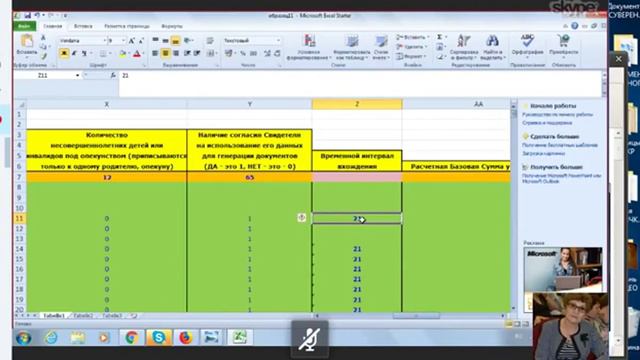Click the Borders icon in Font group
Viewport: 640px width, 360px height.
(x=102, y=53)
